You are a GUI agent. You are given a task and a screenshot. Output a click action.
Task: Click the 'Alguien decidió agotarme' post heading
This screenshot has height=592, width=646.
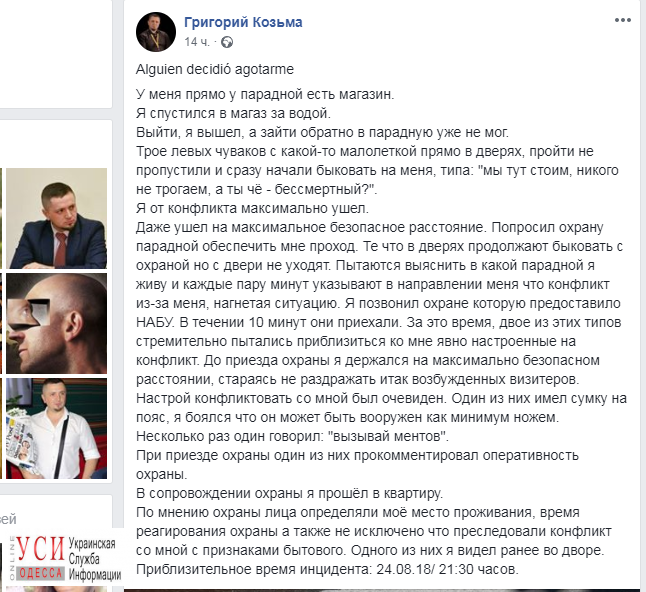tap(215, 69)
